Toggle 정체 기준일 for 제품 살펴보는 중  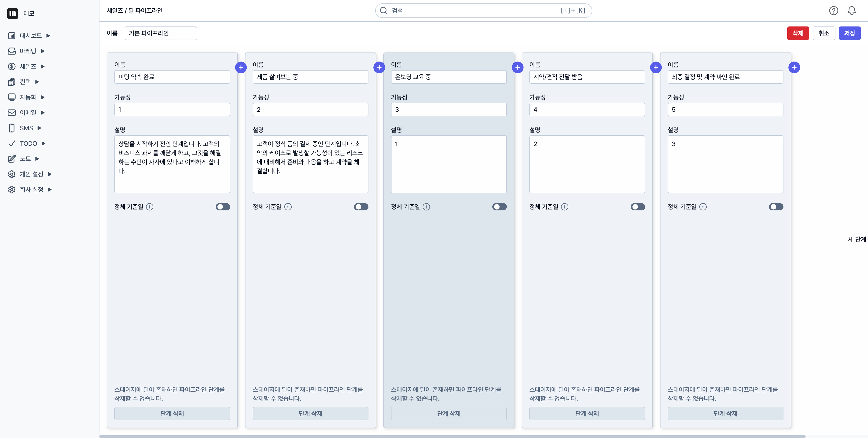361,207
